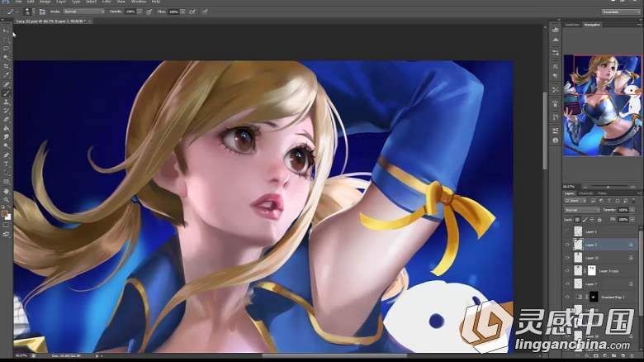644x362 pixels.
Task: Create a new layer via panel icon
Action: (623, 355)
